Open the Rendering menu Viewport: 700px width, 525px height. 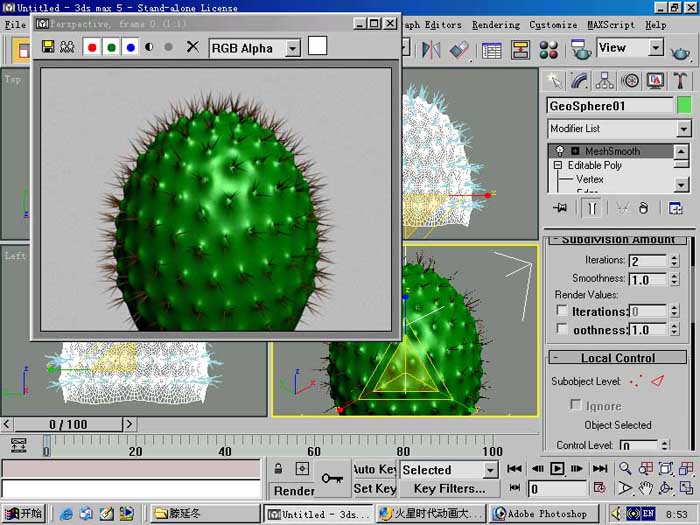[496, 25]
